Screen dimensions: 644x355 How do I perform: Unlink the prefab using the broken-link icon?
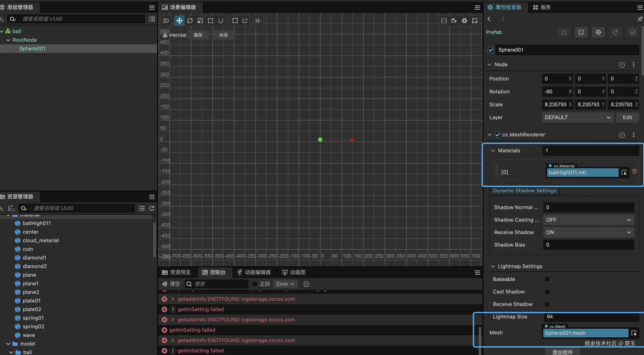[x=581, y=32]
